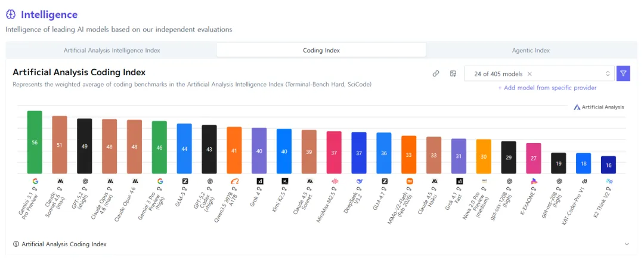Expand the Artificial Analysis Coding Index section
Screen dimensions: 644x260
[x=627, y=244]
